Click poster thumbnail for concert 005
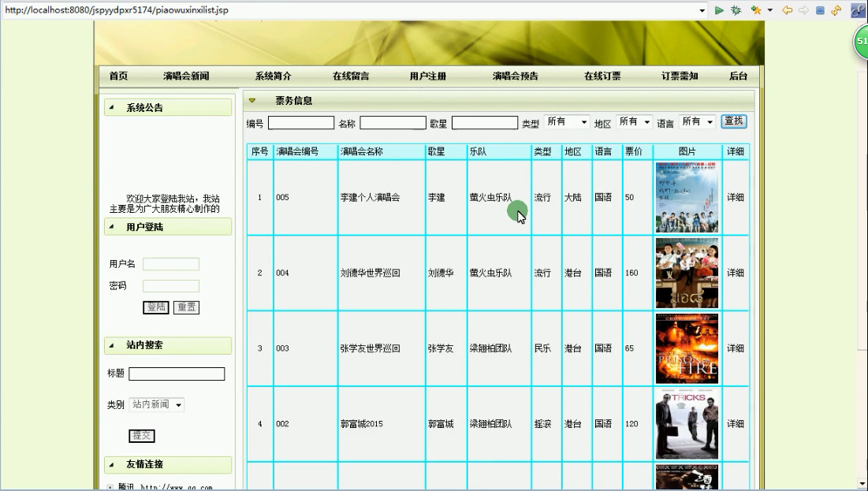This screenshot has height=491, width=868. (x=687, y=198)
